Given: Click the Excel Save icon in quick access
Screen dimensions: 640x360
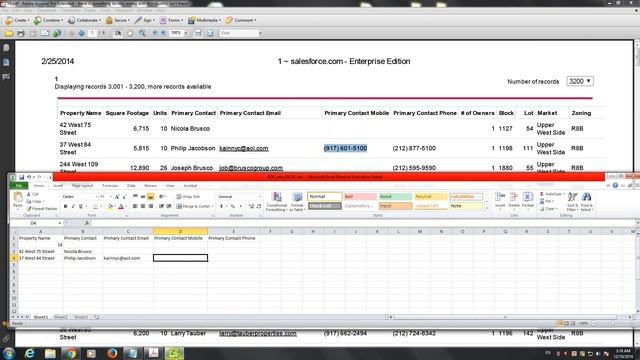Looking at the screenshot, I should click(x=21, y=177).
